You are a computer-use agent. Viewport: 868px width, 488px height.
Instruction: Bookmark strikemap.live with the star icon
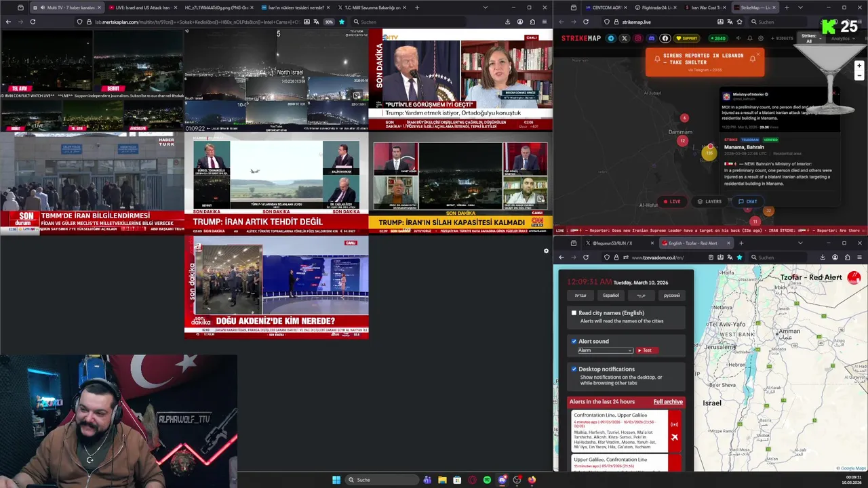[740, 22]
